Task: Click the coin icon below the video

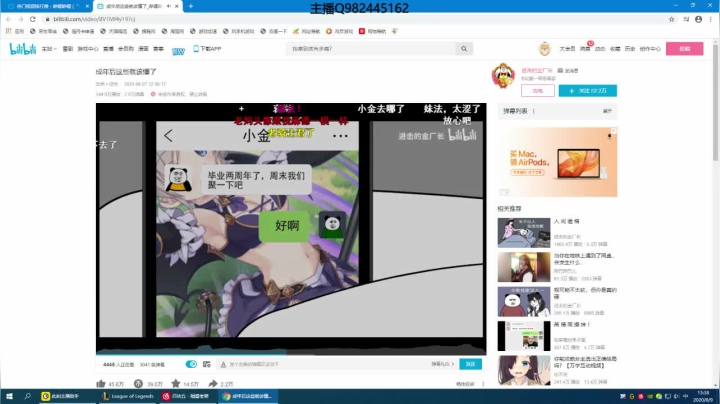Action: tap(138, 383)
